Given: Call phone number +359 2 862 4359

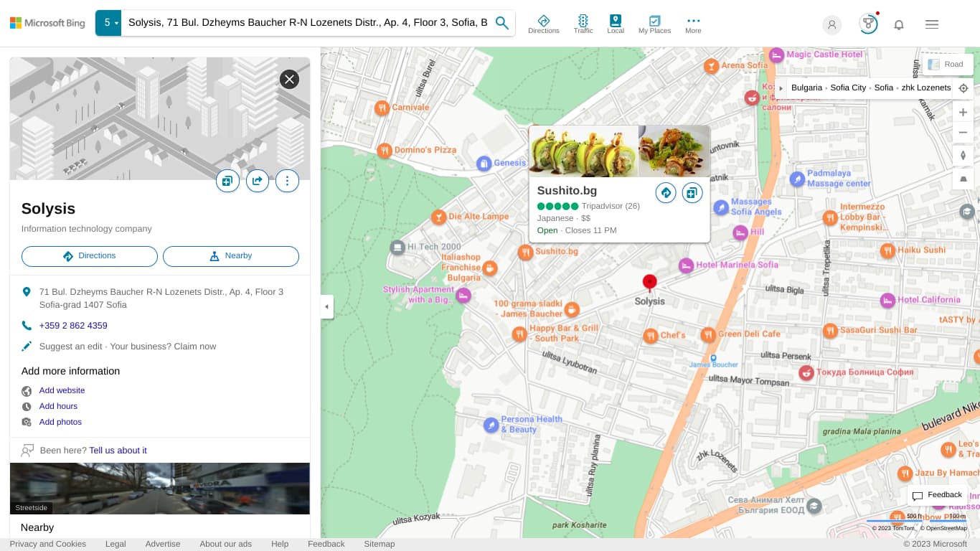Looking at the screenshot, I should click(x=73, y=326).
